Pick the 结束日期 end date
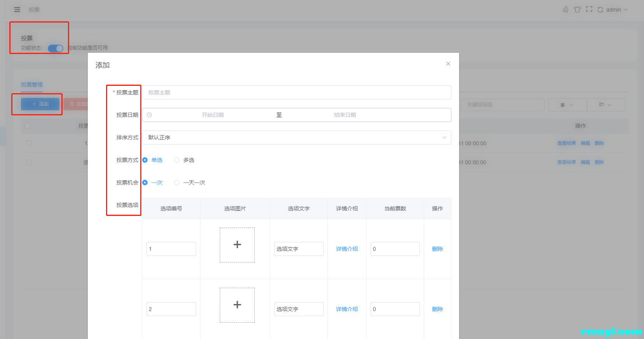Image resolution: width=644 pixels, height=339 pixels. click(x=345, y=115)
